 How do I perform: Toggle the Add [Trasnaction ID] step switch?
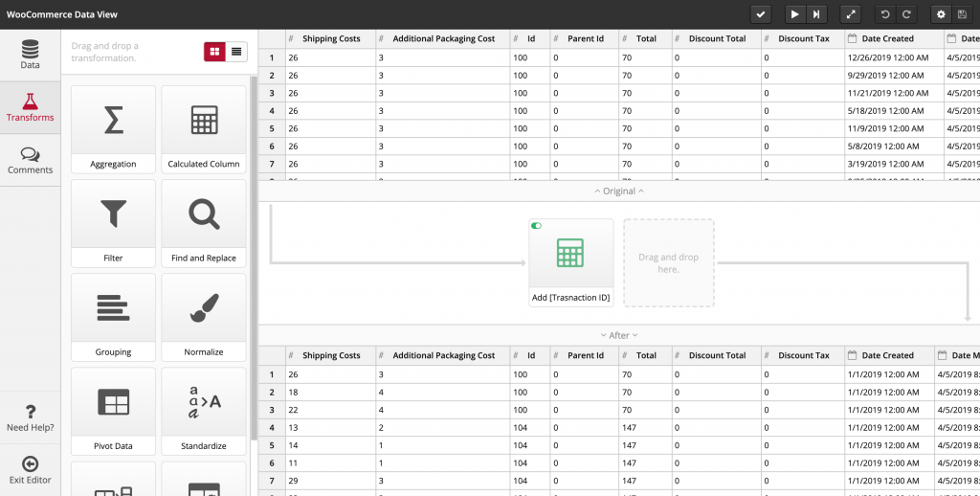pos(536,226)
